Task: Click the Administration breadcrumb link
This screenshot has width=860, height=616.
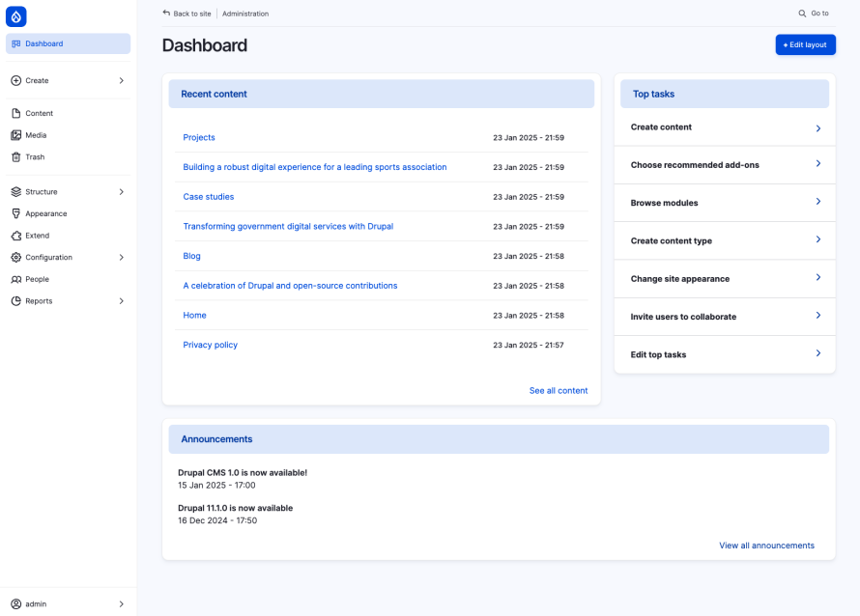Action: pyautogui.click(x=245, y=14)
